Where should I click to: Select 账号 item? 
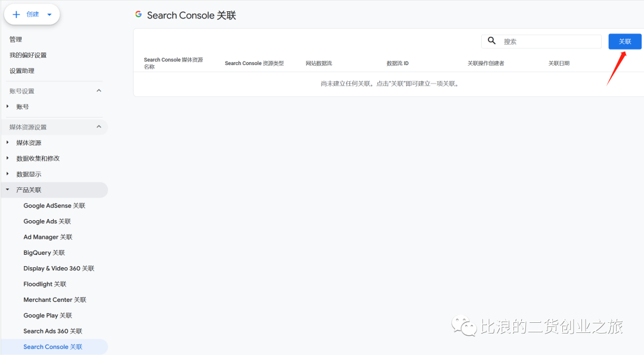pos(23,107)
